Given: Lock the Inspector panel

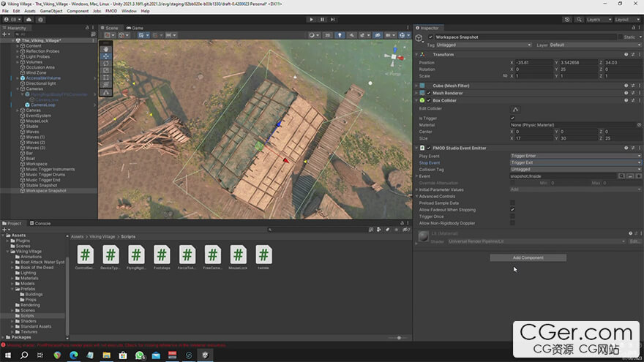Looking at the screenshot, I should click(x=633, y=28).
